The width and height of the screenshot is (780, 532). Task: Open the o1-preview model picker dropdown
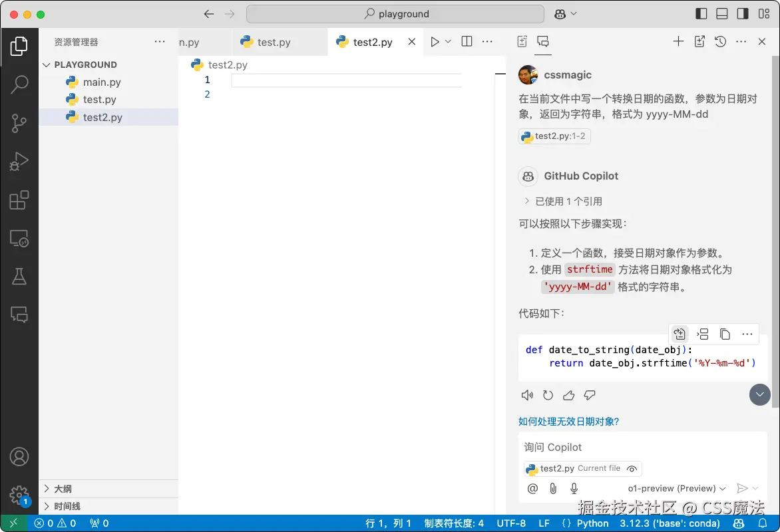[x=676, y=488]
